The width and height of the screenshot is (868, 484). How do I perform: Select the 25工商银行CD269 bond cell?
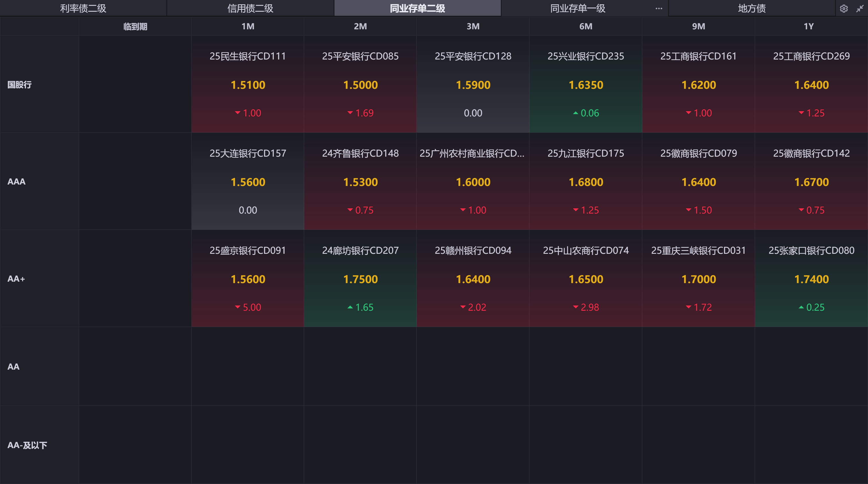click(811, 84)
